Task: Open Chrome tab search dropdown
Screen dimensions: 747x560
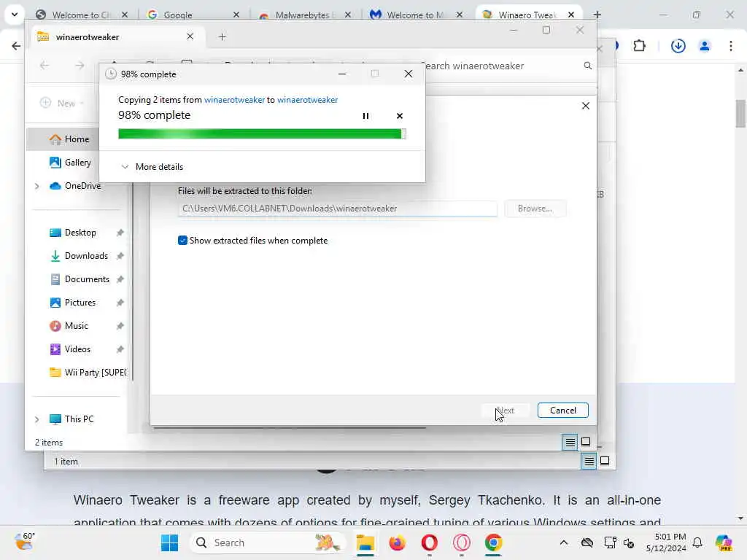Action: [15, 15]
